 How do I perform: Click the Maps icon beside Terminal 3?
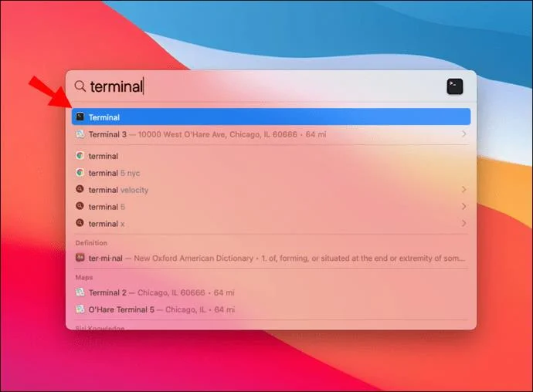tap(80, 133)
